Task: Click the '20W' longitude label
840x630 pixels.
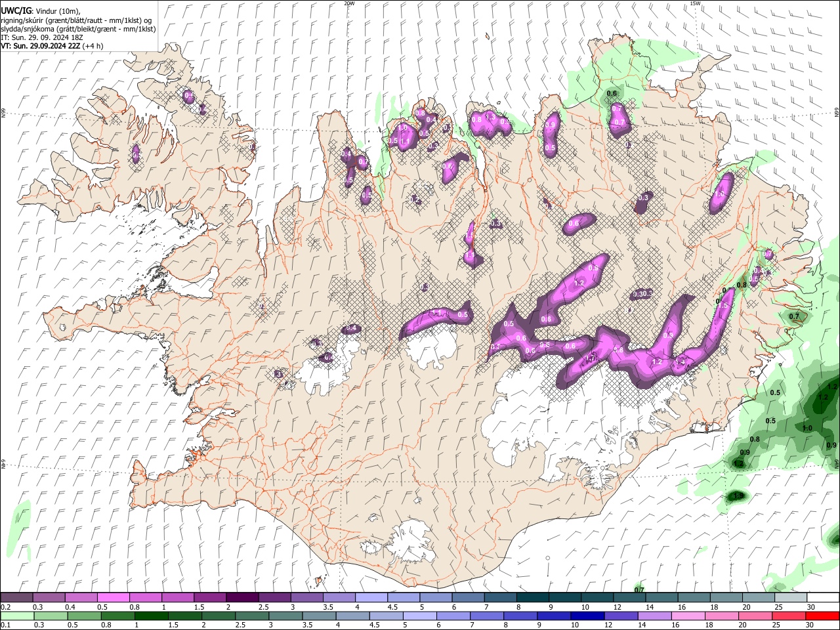Action: 349,3
